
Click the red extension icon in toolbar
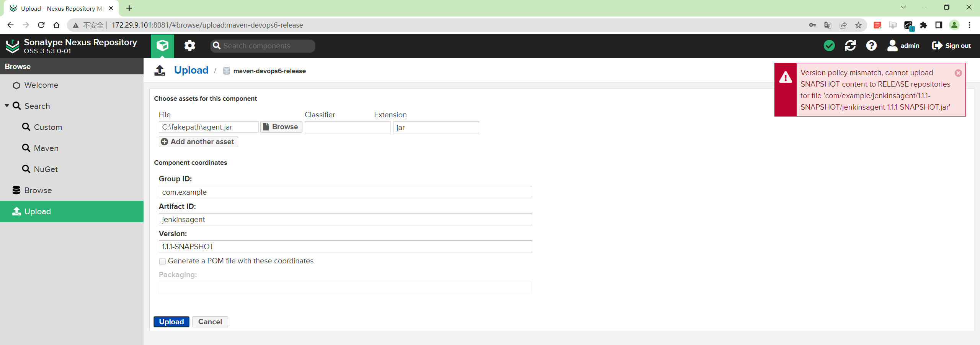click(x=877, y=25)
